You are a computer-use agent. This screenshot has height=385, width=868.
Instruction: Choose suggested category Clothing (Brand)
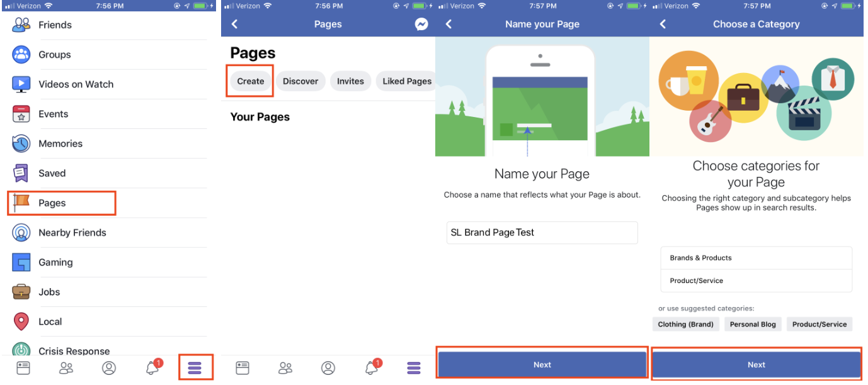686,324
